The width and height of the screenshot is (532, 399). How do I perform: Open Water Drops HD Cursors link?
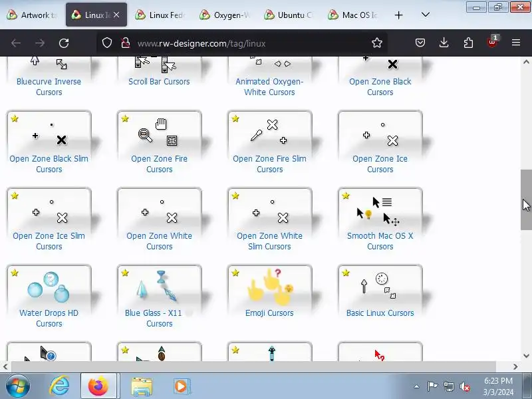coord(49,318)
